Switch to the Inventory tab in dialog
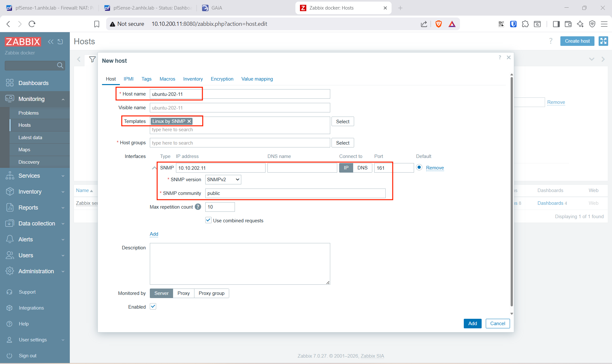 pyautogui.click(x=193, y=79)
